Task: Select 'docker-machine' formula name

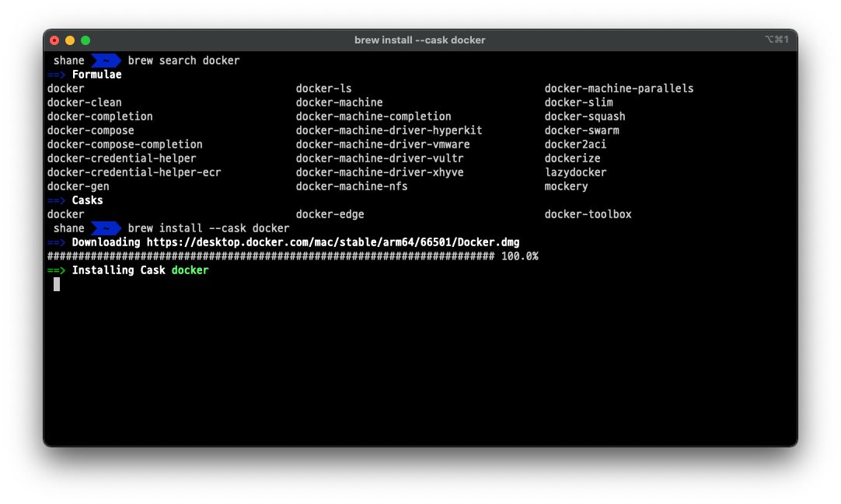Action: click(x=340, y=103)
